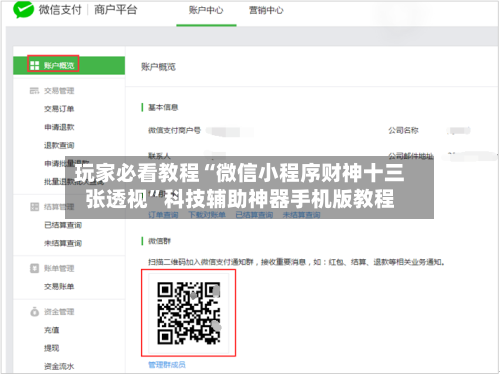Select 申请退款 sidebar item
The height and width of the screenshot is (376, 500).
coord(59,127)
